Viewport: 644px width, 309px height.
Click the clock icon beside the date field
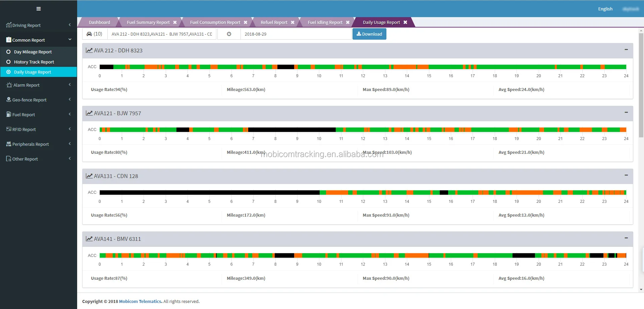(229, 34)
